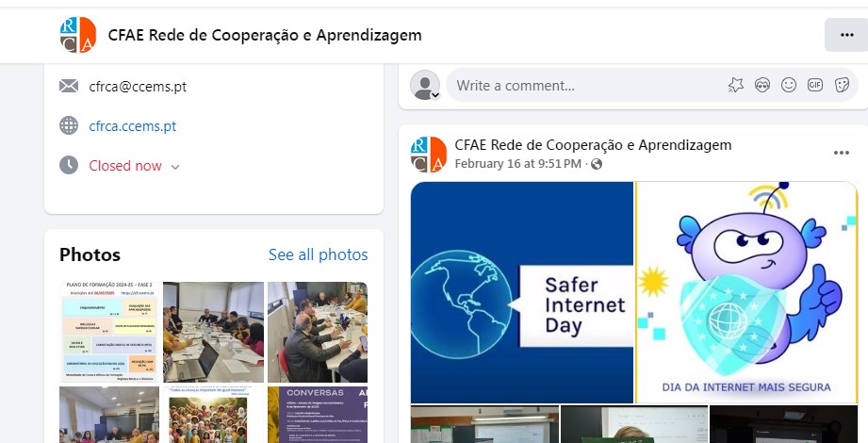Click the AI star comment icon
Image resolution: width=868 pixels, height=443 pixels.
pos(736,85)
